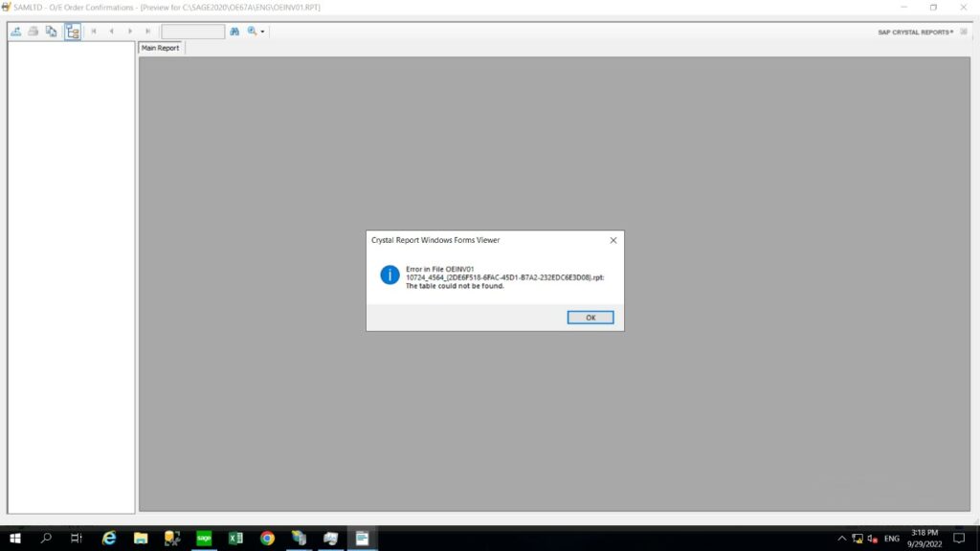Open Sage app from the taskbar

pyautogui.click(x=204, y=539)
